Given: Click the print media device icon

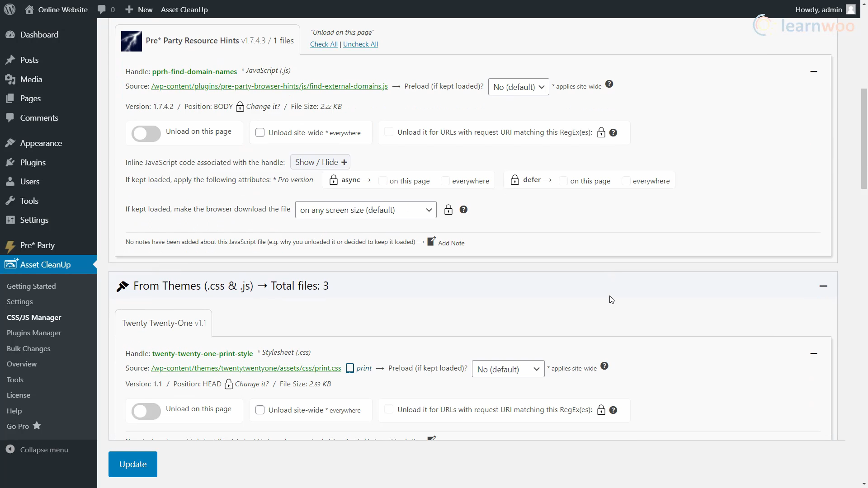Looking at the screenshot, I should [350, 368].
